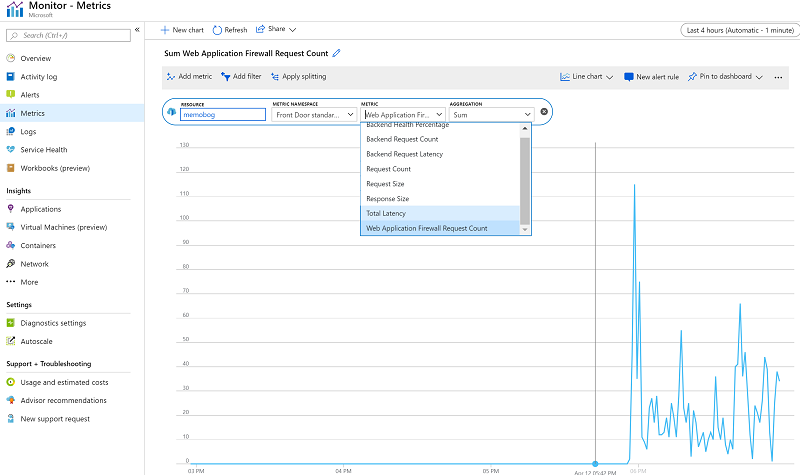800x475 pixels.
Task: Open the Metric Namespace dropdown
Action: pos(314,115)
